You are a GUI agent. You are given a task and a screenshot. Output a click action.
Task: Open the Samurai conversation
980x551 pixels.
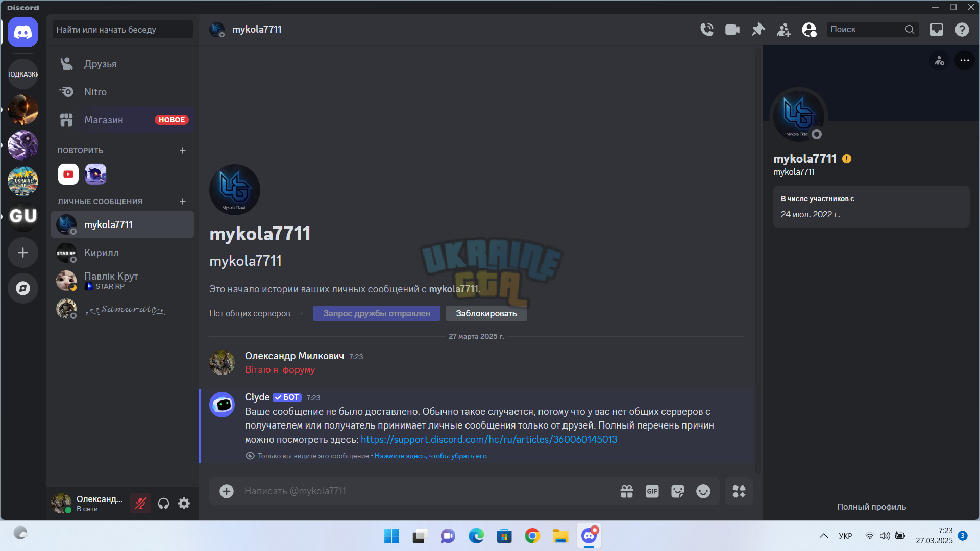(122, 309)
